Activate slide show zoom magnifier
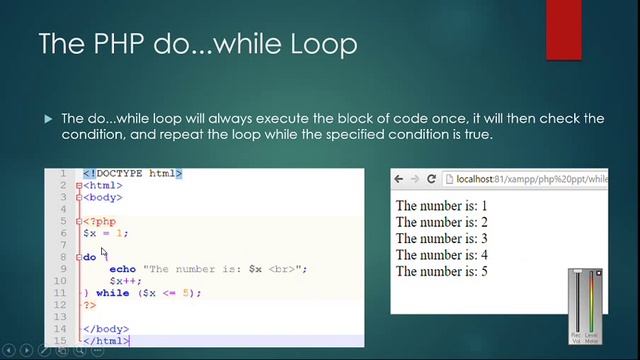The width and height of the screenshot is (640, 360). [x=80, y=350]
